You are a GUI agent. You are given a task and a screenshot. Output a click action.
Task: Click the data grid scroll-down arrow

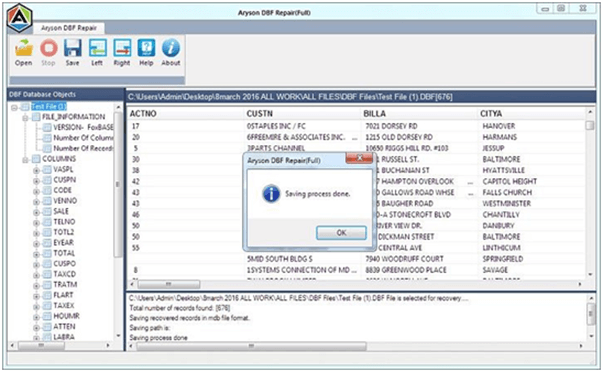click(590, 274)
